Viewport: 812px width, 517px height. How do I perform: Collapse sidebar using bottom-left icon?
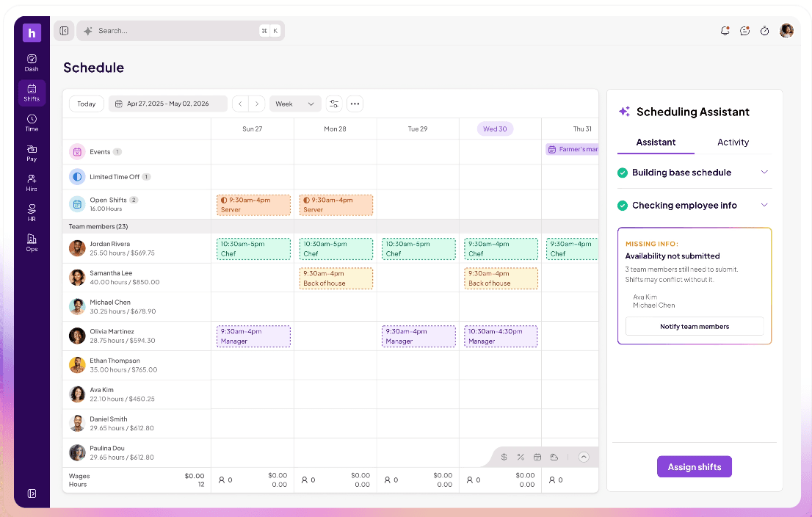32,493
